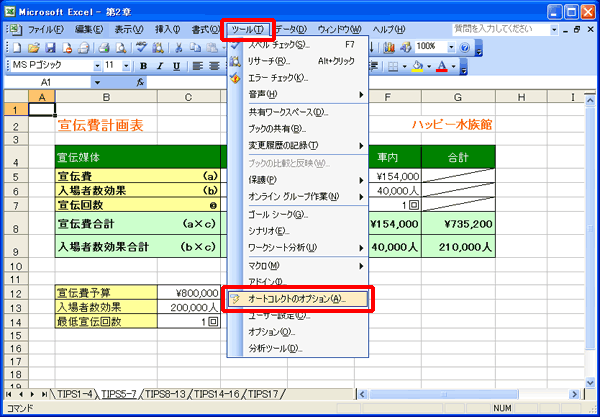Screen dimensions: 600x417
Task: Select ゴール シーク from Tools menu
Action: pyautogui.click(x=298, y=214)
